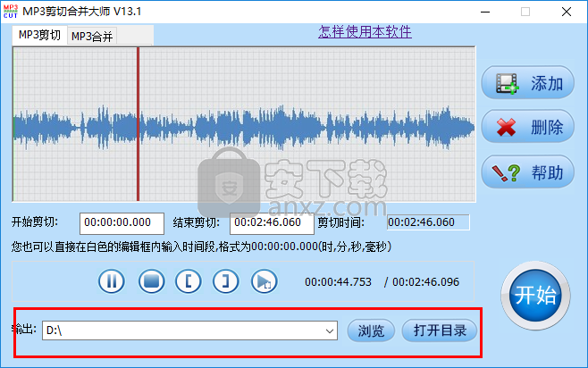Click the 浏览 browse button
Viewport: 588px width, 368px height.
(x=371, y=330)
